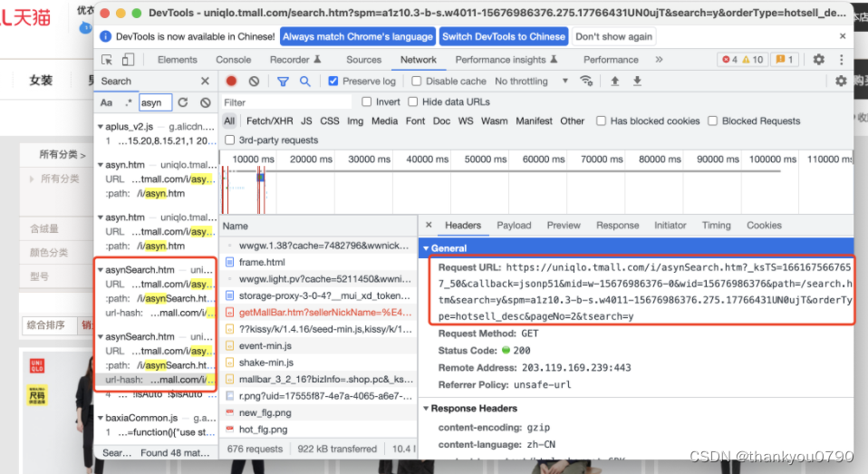
Task: Open the Performance insights tab
Action: click(x=506, y=59)
